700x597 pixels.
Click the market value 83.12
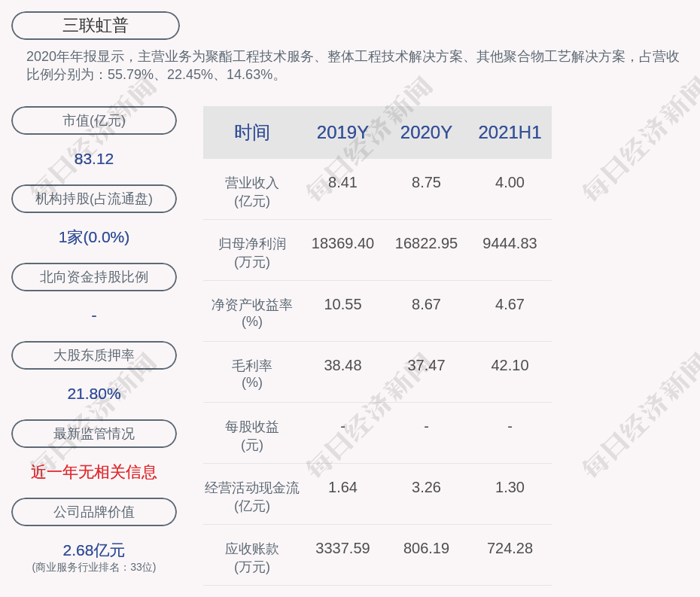(x=94, y=159)
